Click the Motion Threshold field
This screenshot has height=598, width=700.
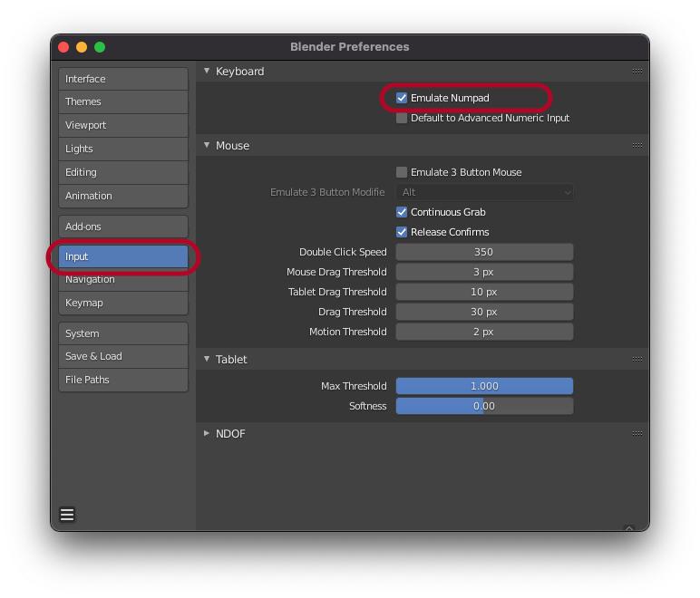(484, 332)
